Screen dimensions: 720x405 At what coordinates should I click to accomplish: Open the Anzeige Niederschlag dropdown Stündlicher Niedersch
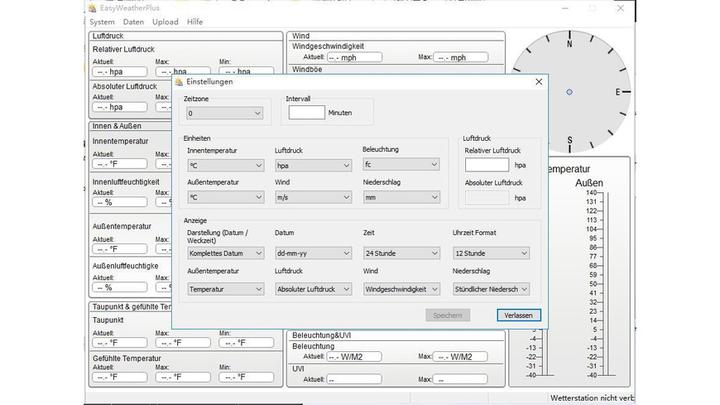(x=491, y=289)
